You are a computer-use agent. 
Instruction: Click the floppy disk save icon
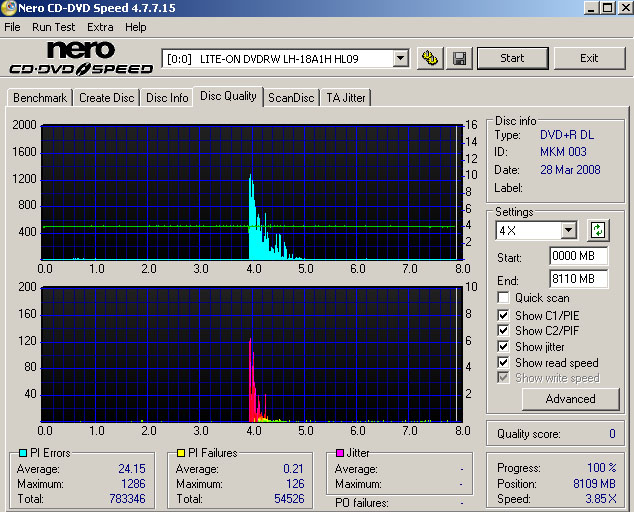[460, 58]
